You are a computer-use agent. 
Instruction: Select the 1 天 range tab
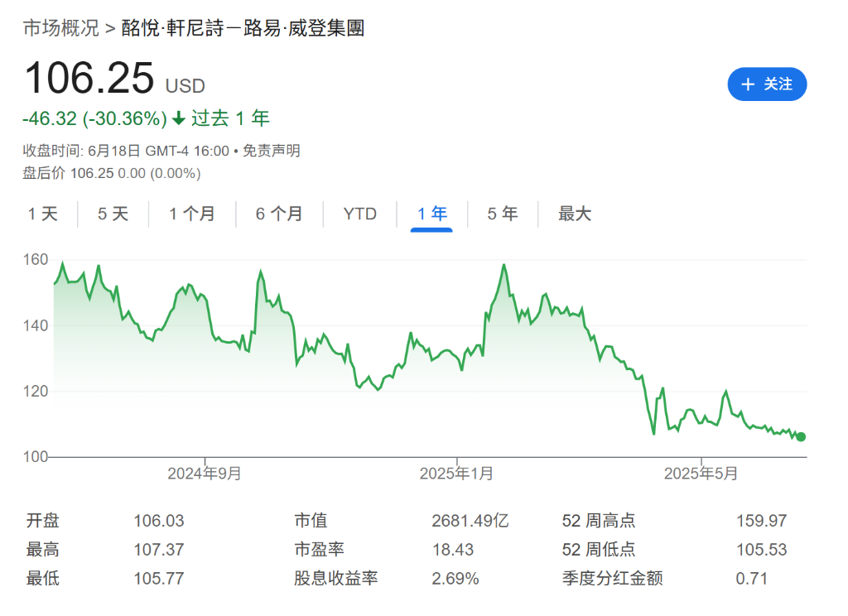click(x=43, y=214)
